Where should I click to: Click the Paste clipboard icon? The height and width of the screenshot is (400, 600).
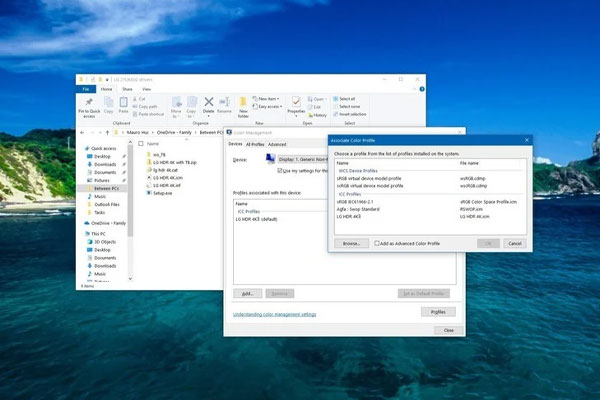(x=123, y=102)
